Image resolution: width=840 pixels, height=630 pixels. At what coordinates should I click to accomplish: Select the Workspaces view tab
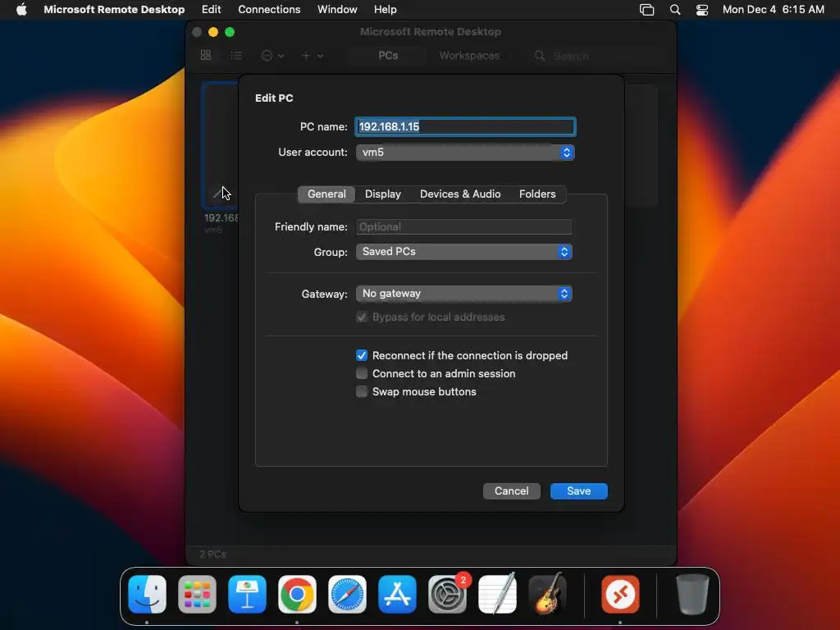[469, 55]
